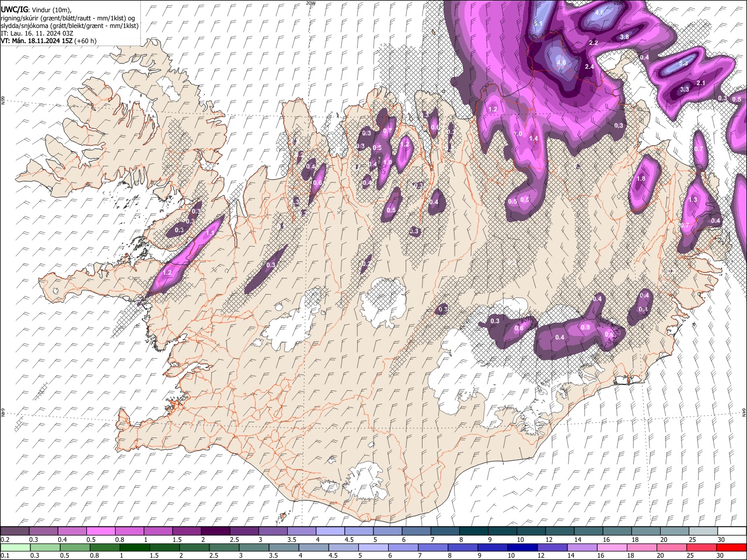Viewport: 747px width, 560px height.
Task: Click the 'slydda/snjókoma' legend description line
Action: (x=69, y=26)
